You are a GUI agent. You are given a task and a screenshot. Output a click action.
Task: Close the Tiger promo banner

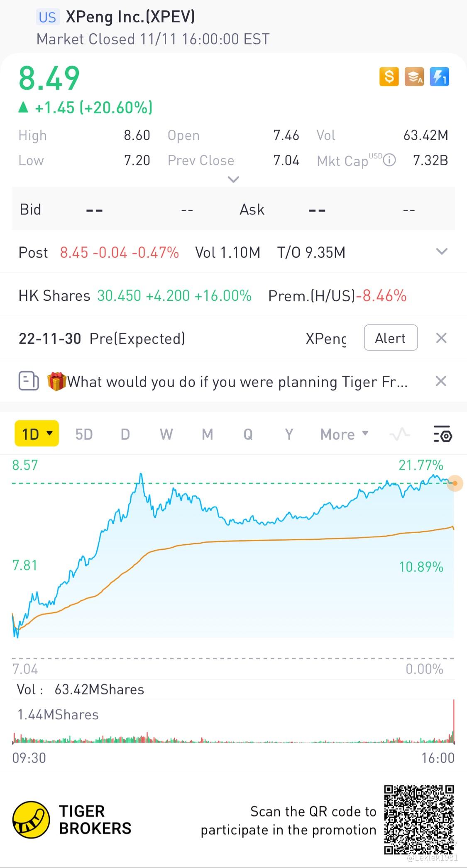point(441,381)
